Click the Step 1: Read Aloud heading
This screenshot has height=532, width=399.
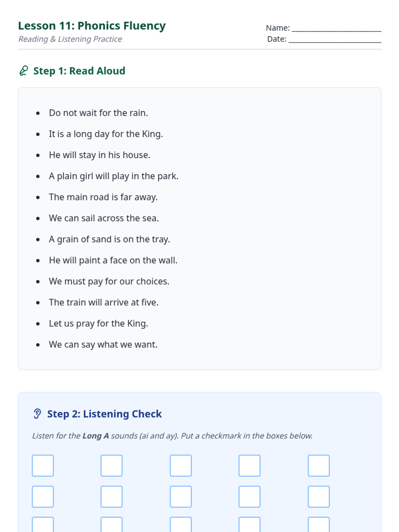pos(79,71)
